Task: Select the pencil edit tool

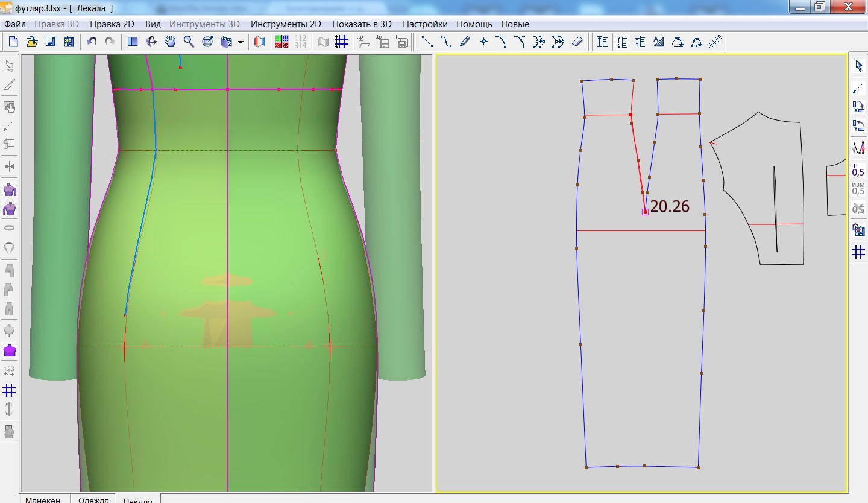Action: pyautogui.click(x=464, y=42)
